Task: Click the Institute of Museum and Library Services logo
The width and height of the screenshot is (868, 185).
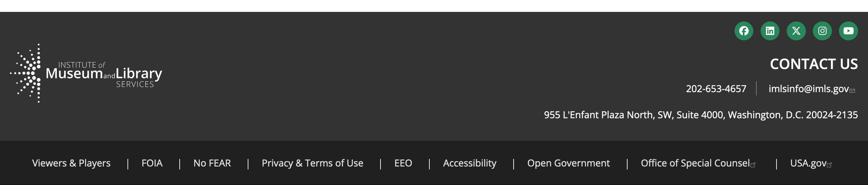Action: (x=86, y=73)
